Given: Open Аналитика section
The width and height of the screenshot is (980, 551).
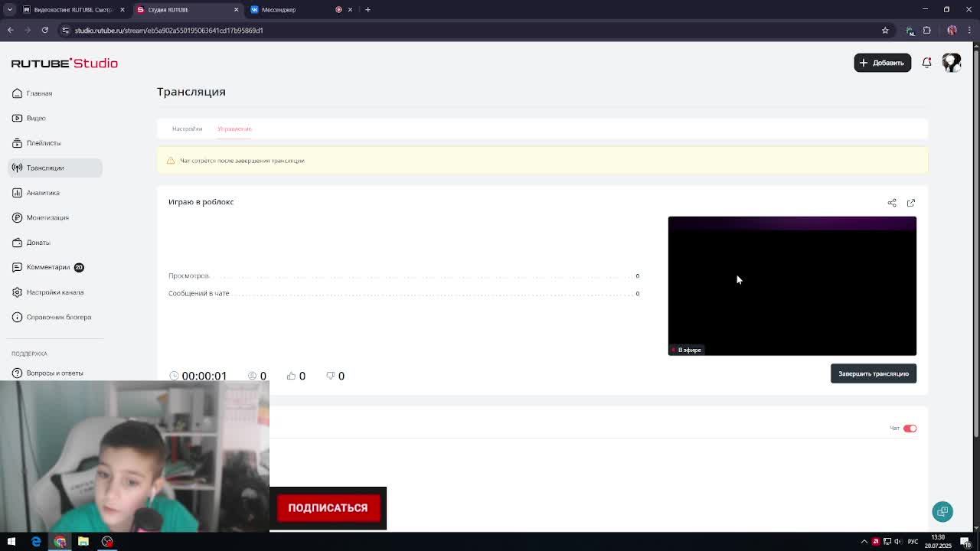Looking at the screenshot, I should pyautogui.click(x=43, y=193).
